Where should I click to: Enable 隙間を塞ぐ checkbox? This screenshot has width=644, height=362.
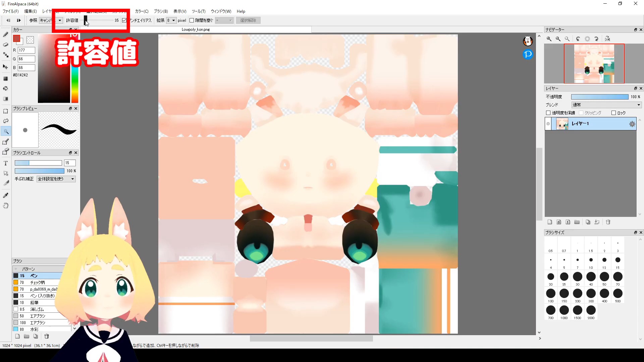click(192, 20)
